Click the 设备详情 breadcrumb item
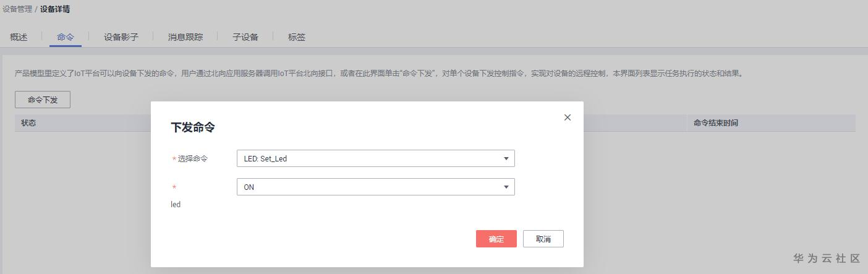The height and width of the screenshot is (274, 868). click(x=55, y=9)
